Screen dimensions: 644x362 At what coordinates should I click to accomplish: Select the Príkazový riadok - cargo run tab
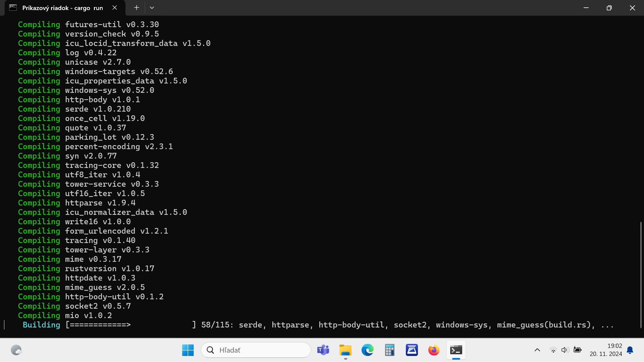[x=62, y=8]
